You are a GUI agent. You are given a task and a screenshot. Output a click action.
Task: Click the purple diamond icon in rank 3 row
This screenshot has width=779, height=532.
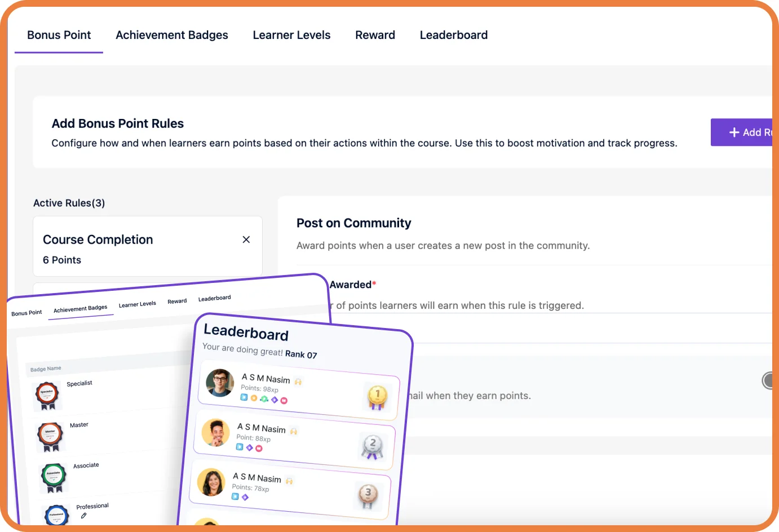coord(245,496)
